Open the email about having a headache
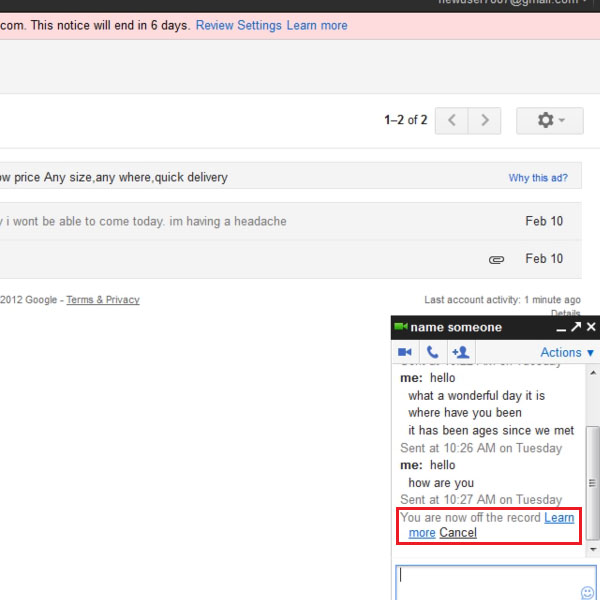This screenshot has width=600, height=600. point(291,221)
